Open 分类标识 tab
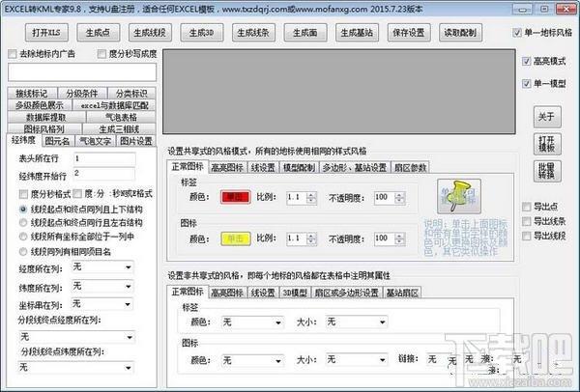Viewport: 580px width, 392px height. [x=131, y=93]
